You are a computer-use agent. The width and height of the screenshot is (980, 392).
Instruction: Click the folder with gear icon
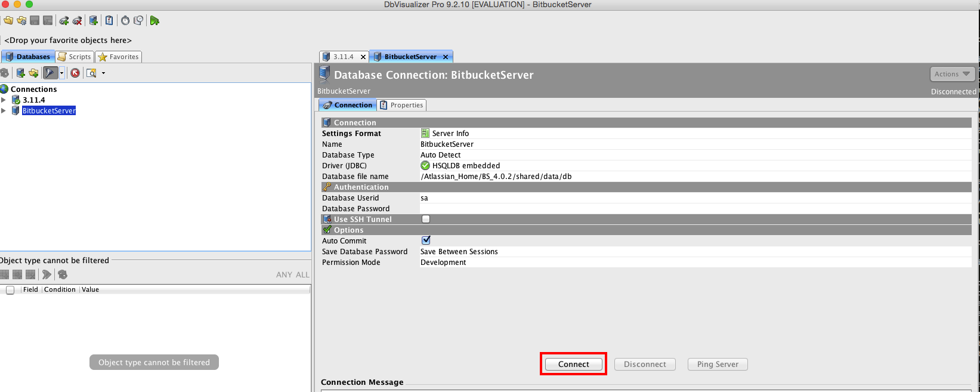click(21, 21)
